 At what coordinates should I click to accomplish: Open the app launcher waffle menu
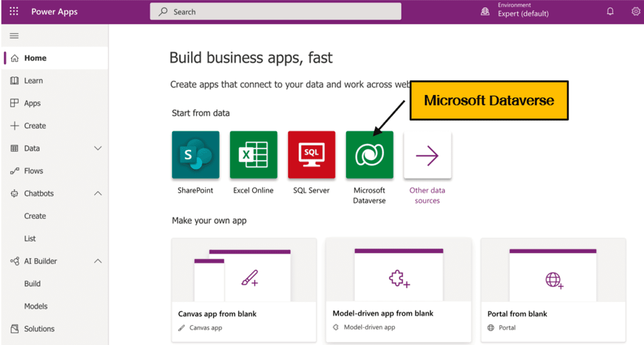[13, 11]
